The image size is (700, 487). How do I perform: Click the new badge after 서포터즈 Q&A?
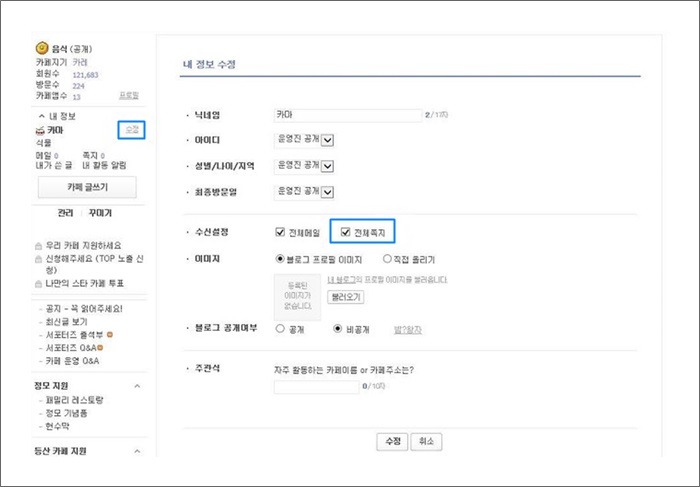(x=100, y=347)
